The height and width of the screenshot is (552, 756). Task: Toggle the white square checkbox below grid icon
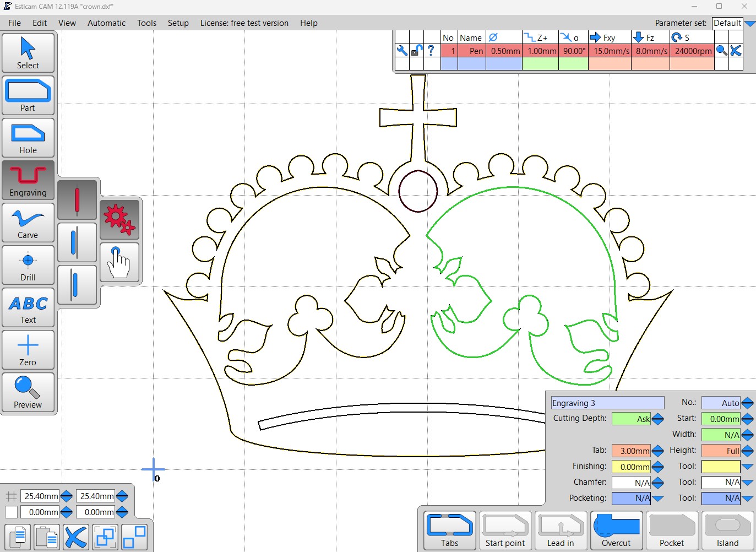[x=11, y=512]
